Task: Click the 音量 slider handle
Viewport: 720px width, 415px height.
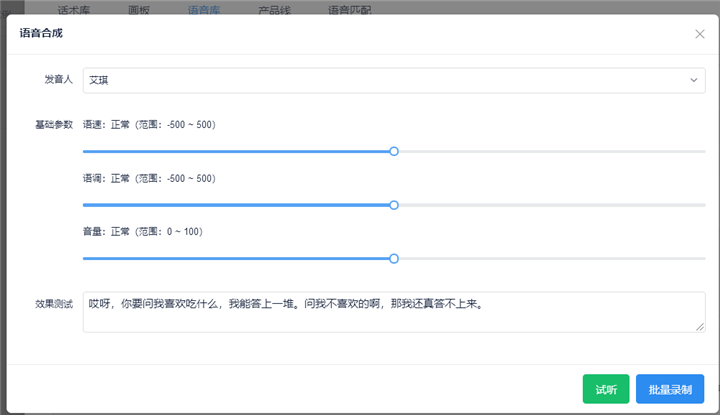Action: click(394, 258)
